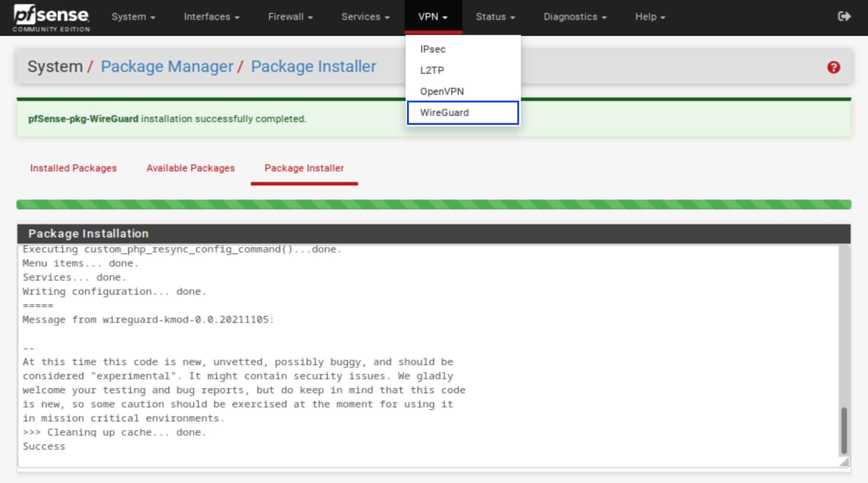Expand the Services menu
The height and width of the screenshot is (483, 868).
[365, 17]
